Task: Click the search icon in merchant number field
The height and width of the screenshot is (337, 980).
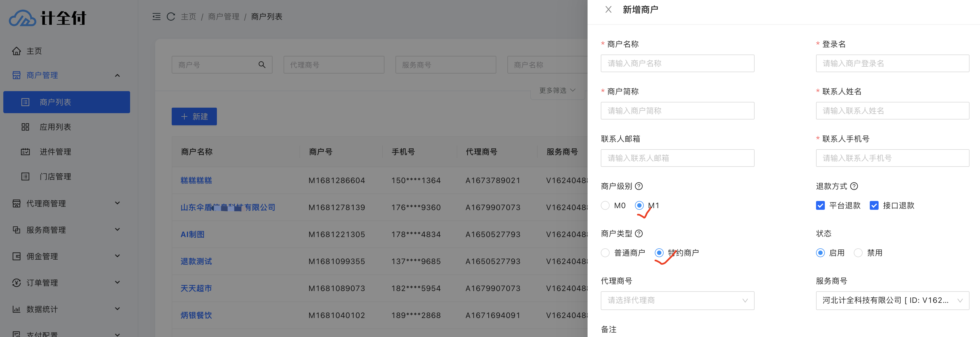Action: pos(262,65)
